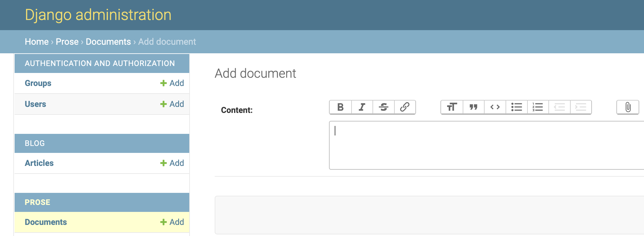Apply heading text size formatting
Viewport: 644px width, 236px height.
tap(452, 107)
